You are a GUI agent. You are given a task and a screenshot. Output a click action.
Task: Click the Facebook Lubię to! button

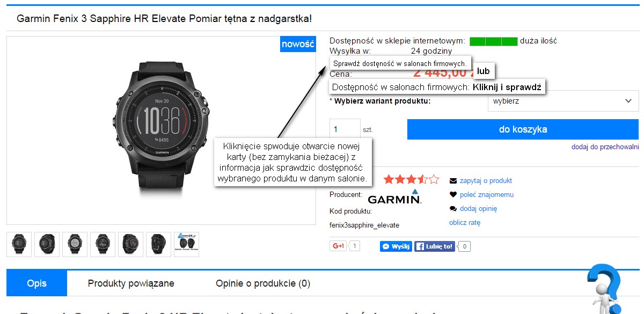435,246
